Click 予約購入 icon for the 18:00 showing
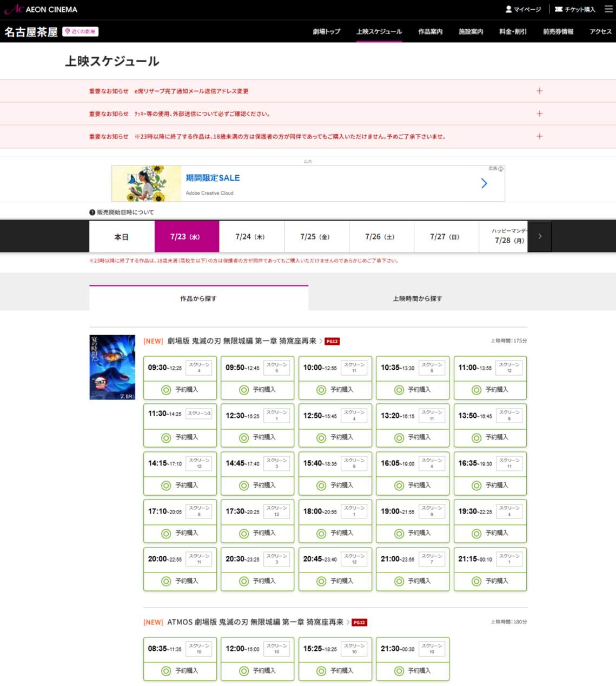This screenshot has height=686, width=616. [320, 533]
